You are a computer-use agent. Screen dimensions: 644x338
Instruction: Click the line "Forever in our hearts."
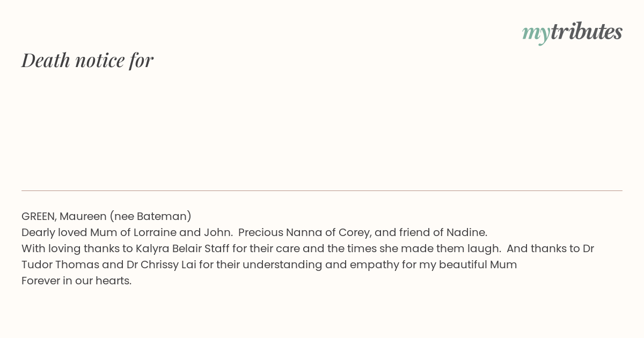click(x=76, y=281)
